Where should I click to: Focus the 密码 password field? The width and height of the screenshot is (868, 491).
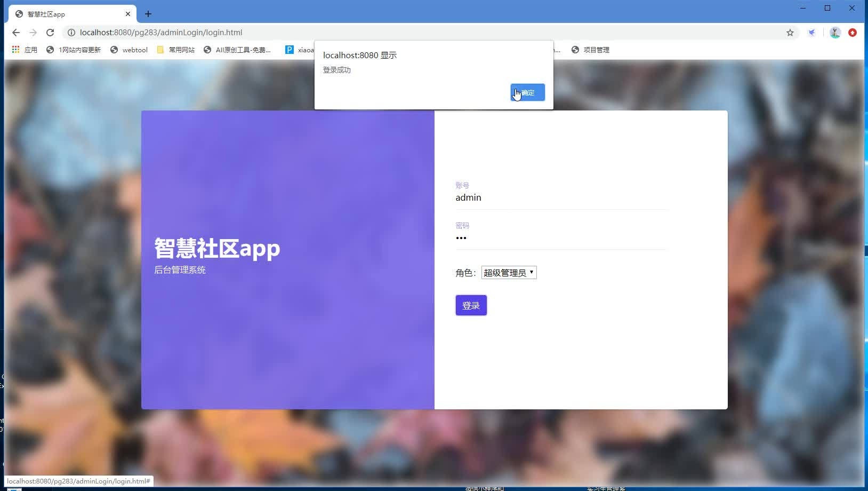pos(561,238)
